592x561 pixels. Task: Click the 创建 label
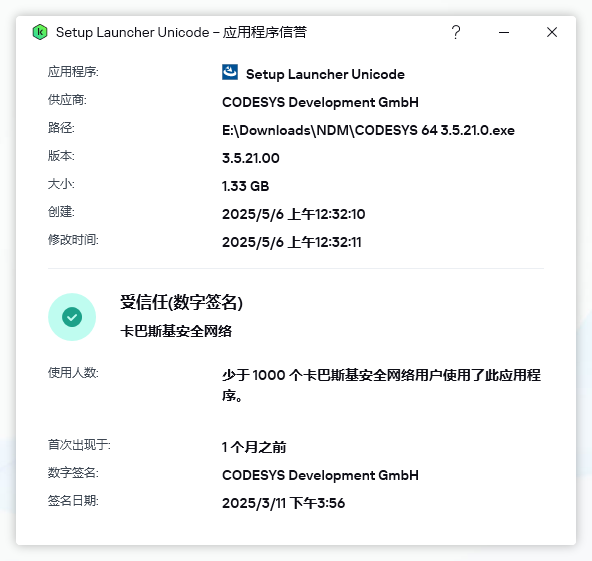coord(61,211)
